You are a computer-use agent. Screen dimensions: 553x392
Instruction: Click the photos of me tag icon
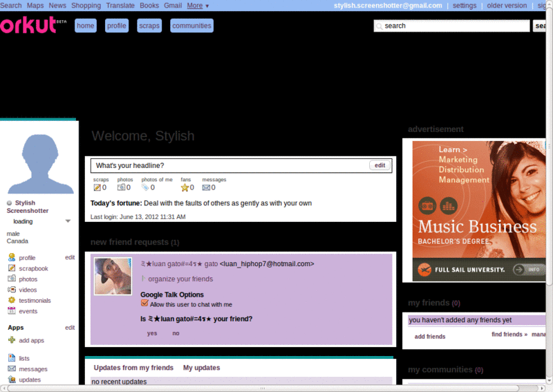145,187
